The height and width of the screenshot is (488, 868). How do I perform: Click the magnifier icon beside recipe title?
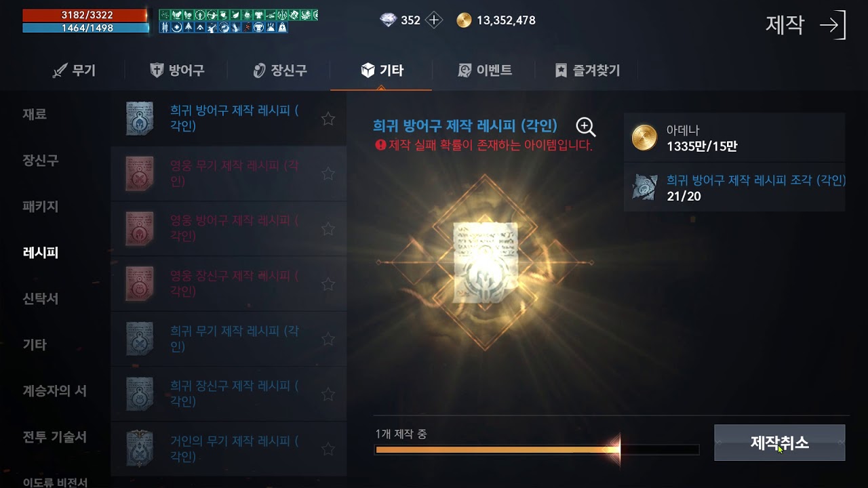point(586,127)
